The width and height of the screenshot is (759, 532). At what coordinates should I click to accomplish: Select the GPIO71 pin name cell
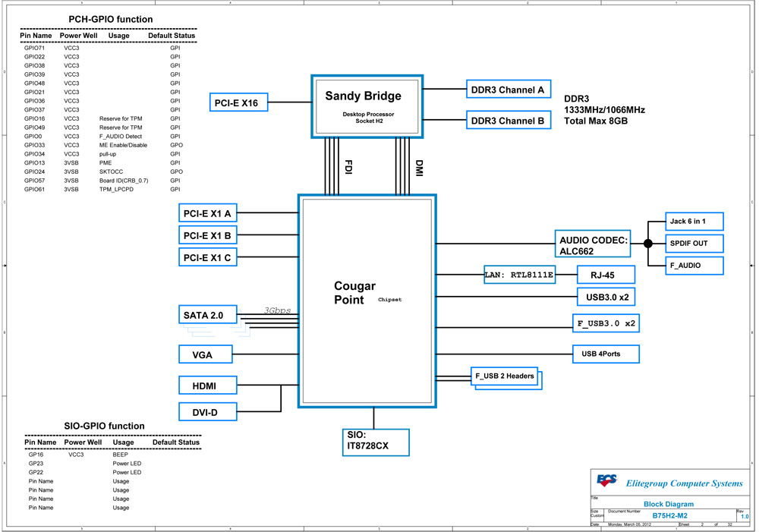34,48
